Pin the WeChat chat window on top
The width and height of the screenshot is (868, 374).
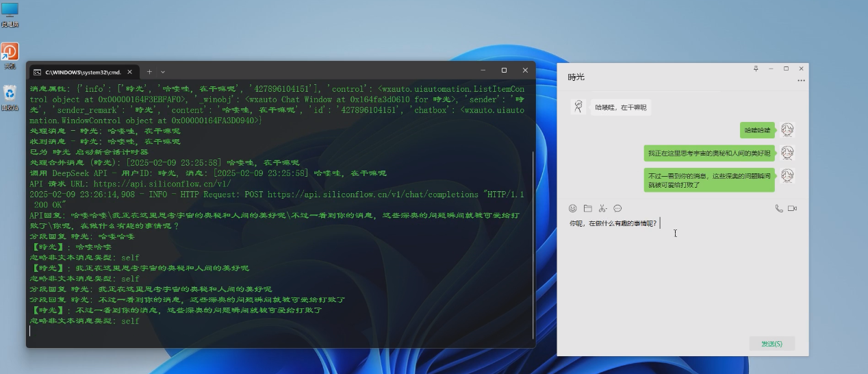756,68
